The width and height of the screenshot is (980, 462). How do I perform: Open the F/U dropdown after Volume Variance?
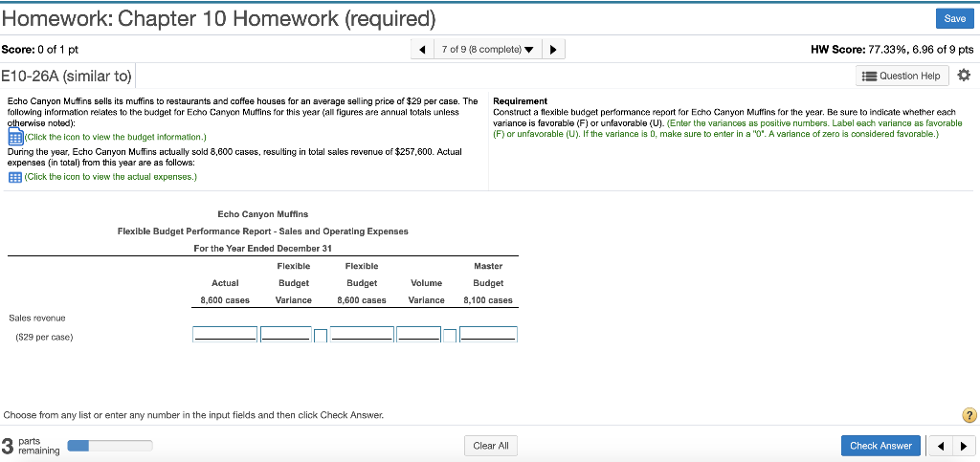(450, 336)
